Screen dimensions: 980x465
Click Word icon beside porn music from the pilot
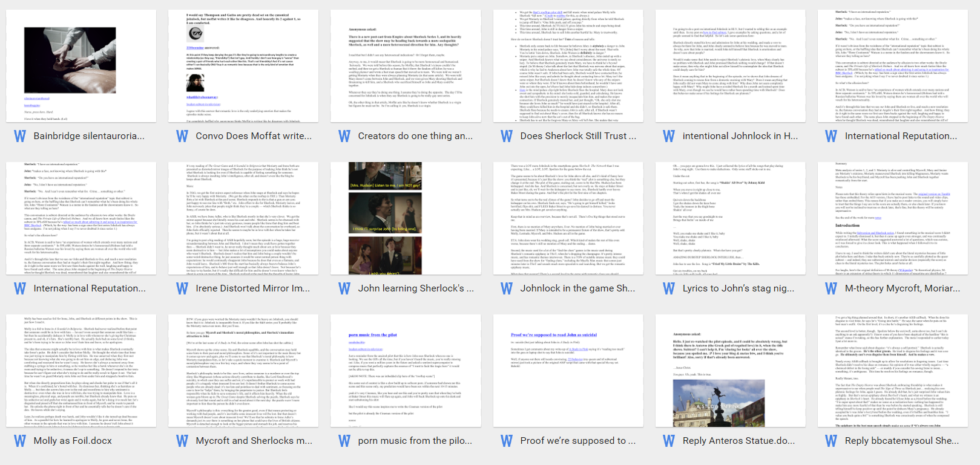pyautogui.click(x=344, y=441)
